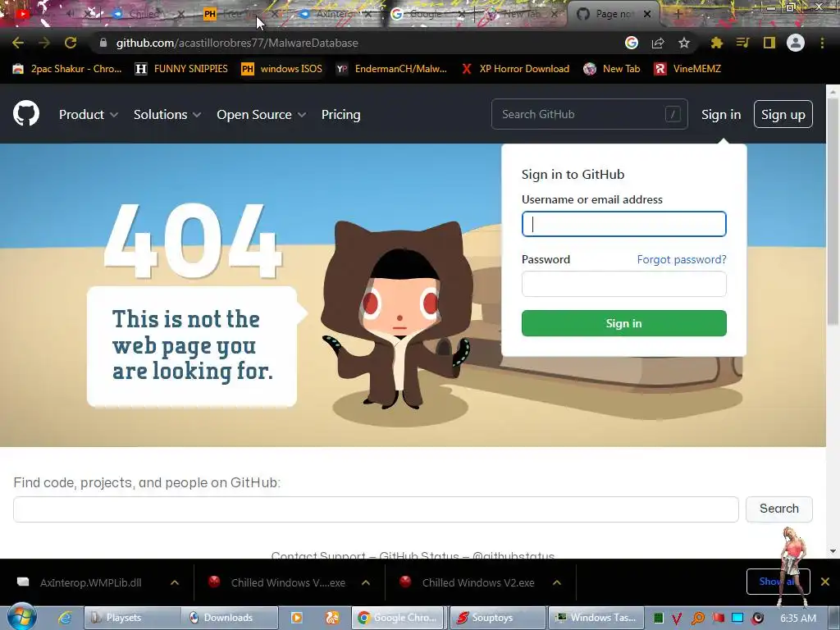Open the AxInterop.WMPLib.dll downloaded file
This screenshot has height=630, width=840.
(x=90, y=582)
